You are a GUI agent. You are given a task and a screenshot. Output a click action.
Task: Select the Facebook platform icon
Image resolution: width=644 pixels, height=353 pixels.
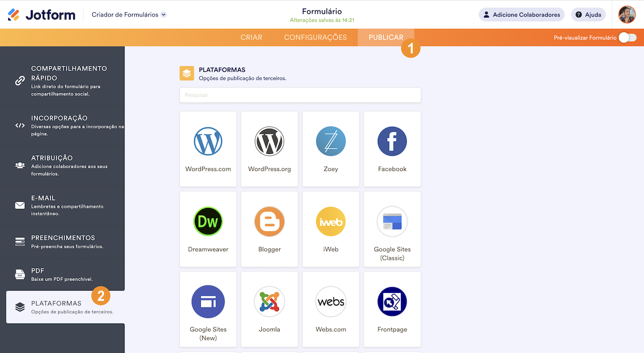(x=392, y=142)
